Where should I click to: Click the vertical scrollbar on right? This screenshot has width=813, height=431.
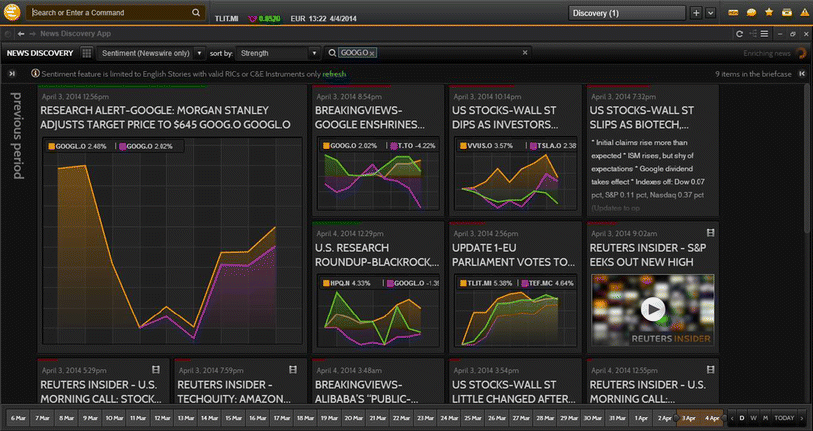coord(808,158)
